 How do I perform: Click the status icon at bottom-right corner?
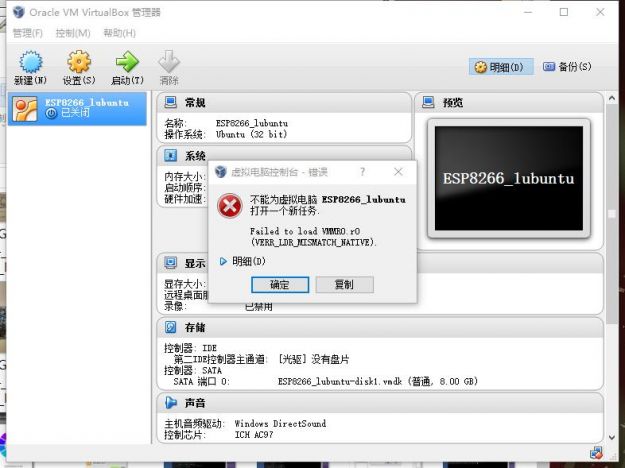point(596,453)
